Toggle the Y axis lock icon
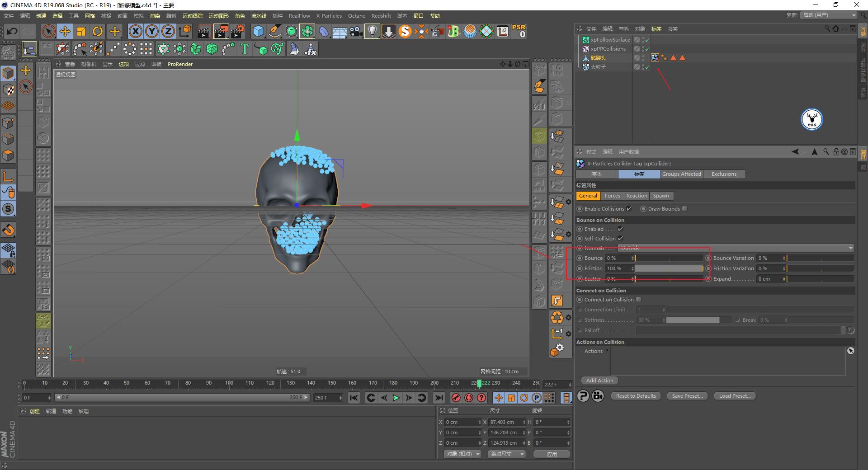This screenshot has width=868, height=470. 151,31
